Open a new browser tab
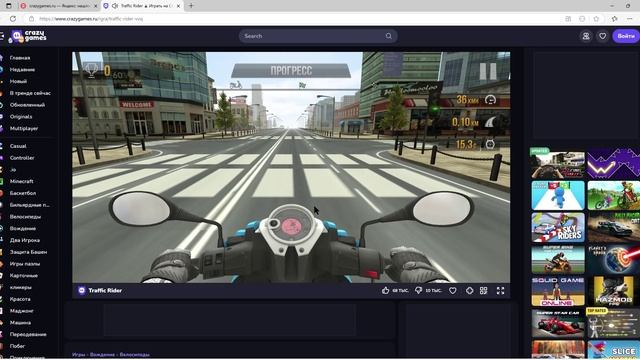The image size is (640, 360). 191,6
